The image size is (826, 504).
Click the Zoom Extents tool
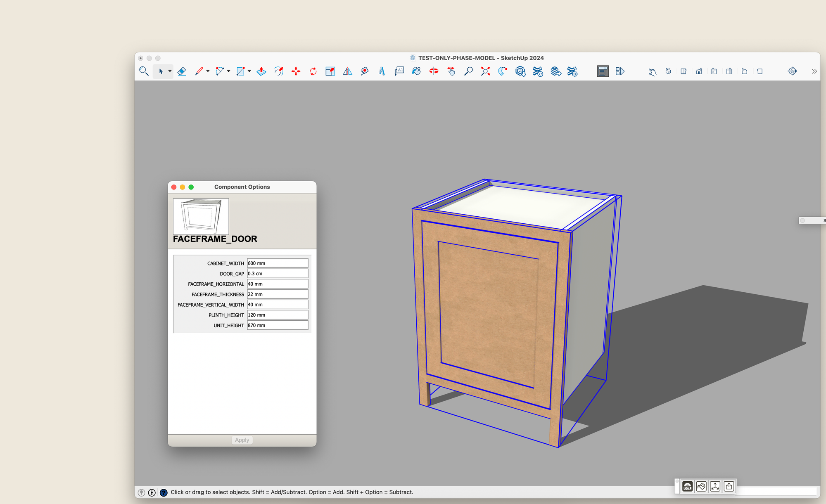pos(485,71)
